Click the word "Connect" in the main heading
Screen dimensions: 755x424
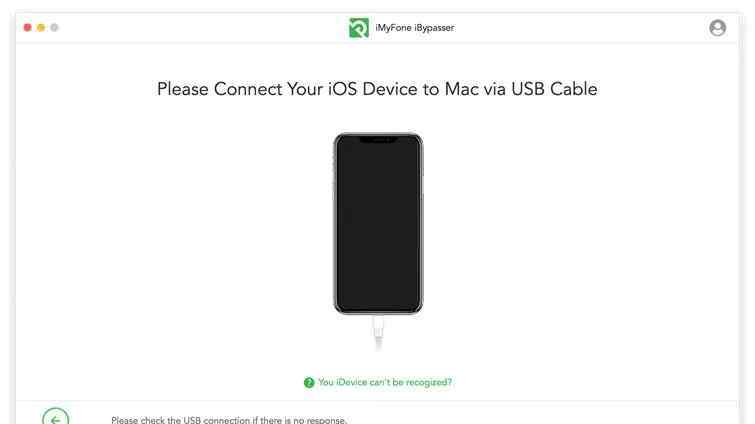click(248, 89)
